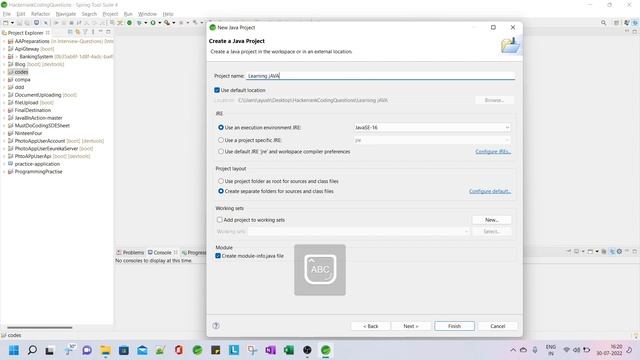Open the Run toolbar dropdown arrow
640x360 pixels.
tap(160, 23)
